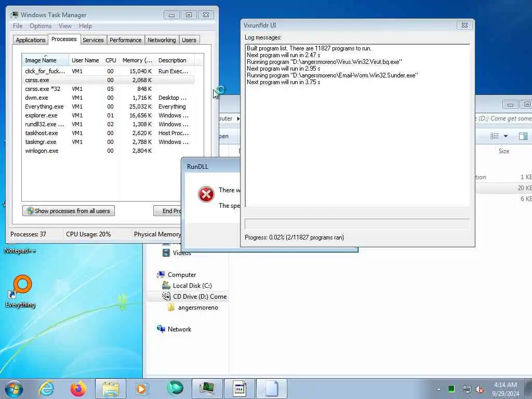This screenshot has height=399, width=532.
Task: Switch to the Performance tab
Action: point(126,40)
